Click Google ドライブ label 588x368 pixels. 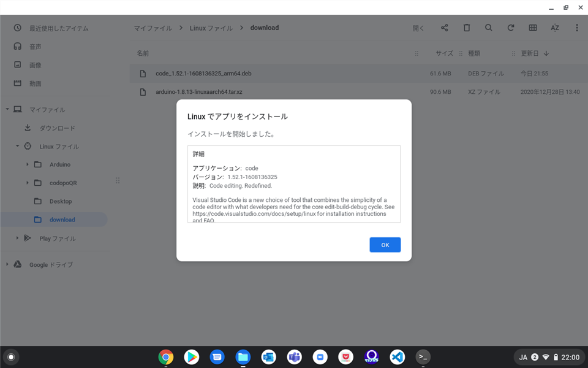51,265
